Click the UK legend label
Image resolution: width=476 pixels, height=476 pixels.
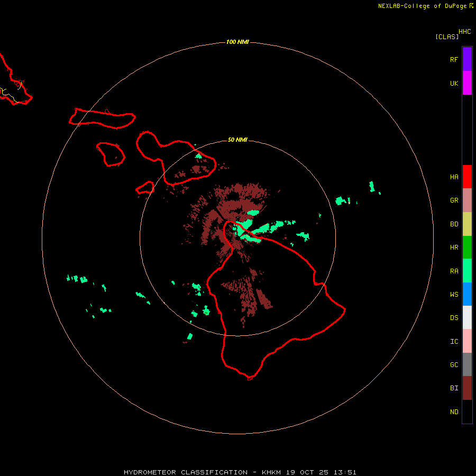point(454,83)
